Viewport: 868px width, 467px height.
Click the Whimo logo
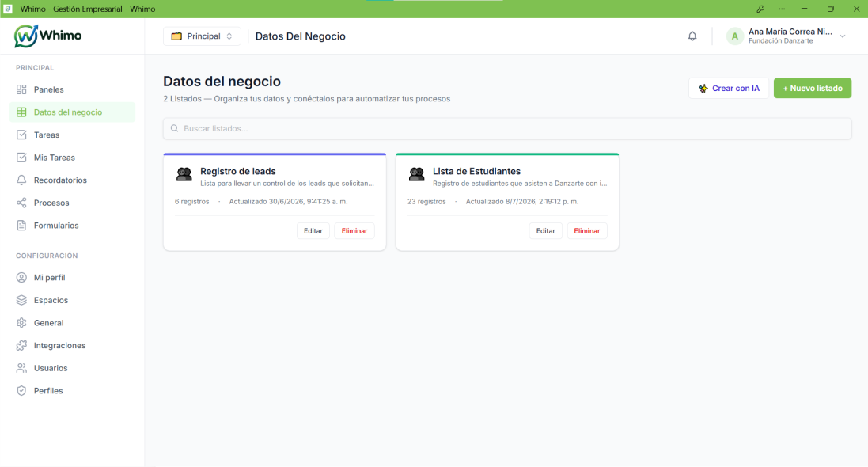[x=47, y=36]
